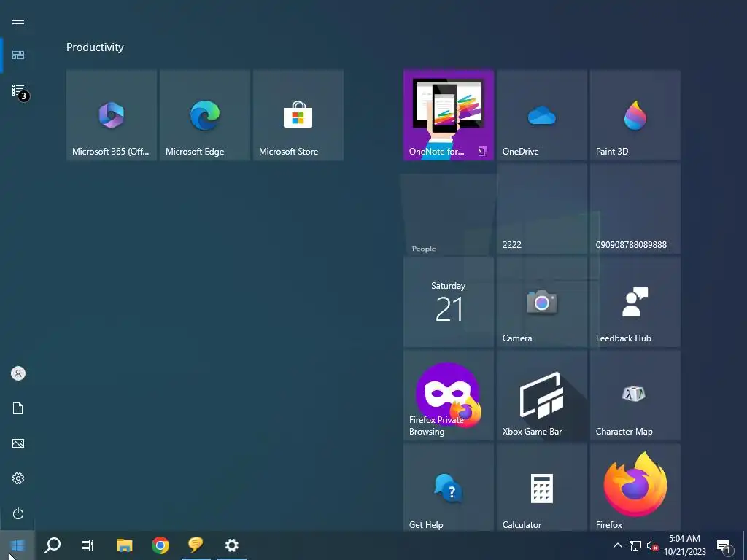
Task: Launch Microsoft Edge from the Productivity tiles
Action: coord(205,114)
